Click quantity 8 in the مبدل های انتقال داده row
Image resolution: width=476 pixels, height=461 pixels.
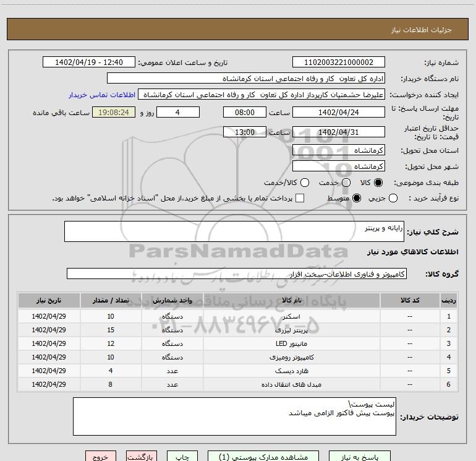[x=111, y=385]
